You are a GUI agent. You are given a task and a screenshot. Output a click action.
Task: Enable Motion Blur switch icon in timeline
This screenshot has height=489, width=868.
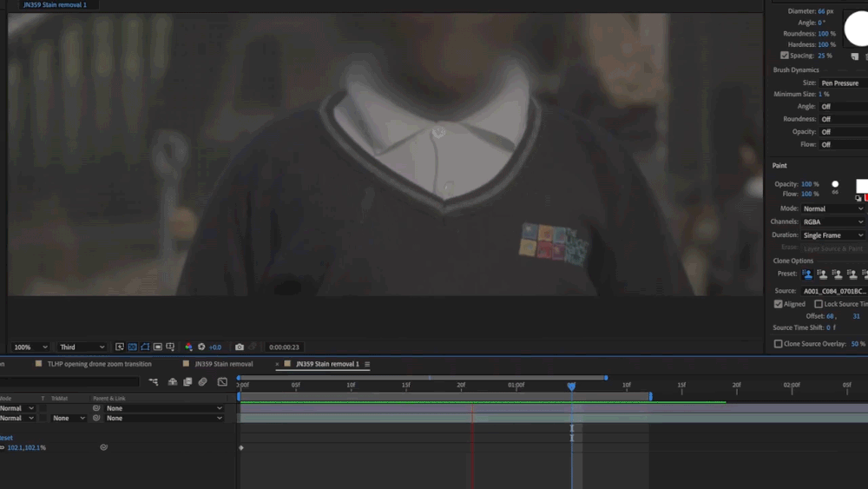coord(202,381)
